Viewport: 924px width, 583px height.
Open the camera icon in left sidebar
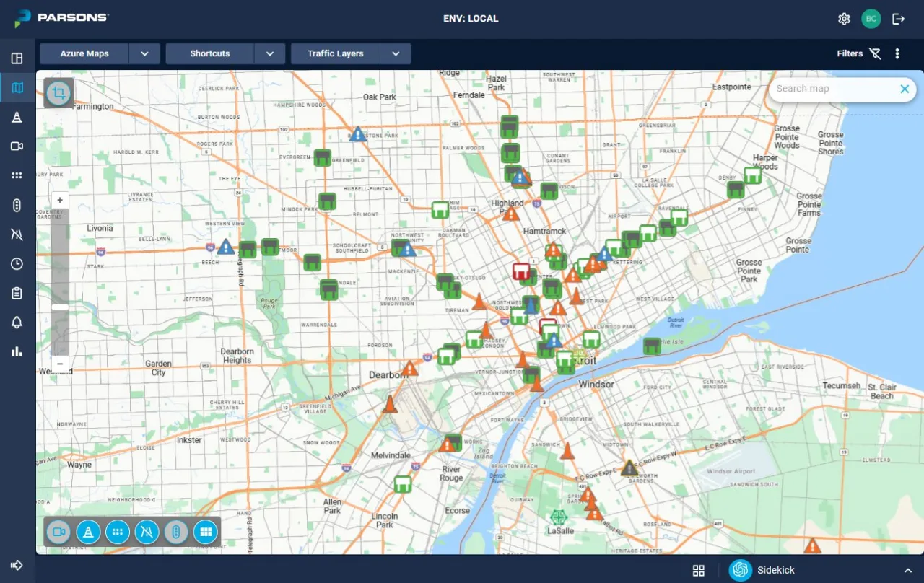17,146
